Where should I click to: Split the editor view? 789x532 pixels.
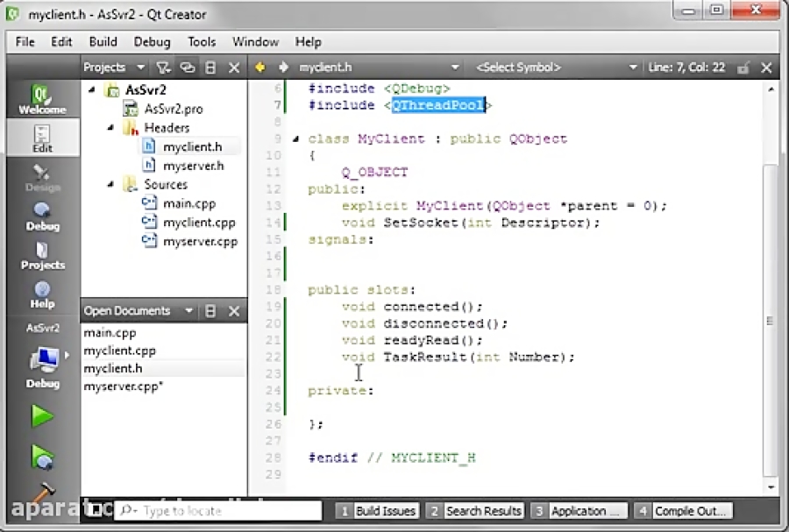(209, 67)
